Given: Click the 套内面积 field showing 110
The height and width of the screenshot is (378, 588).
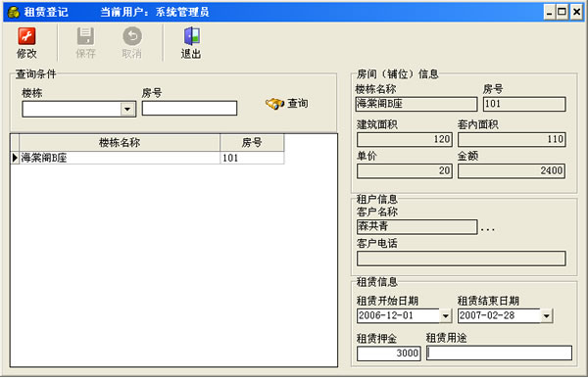Looking at the screenshot, I should 512,139.
